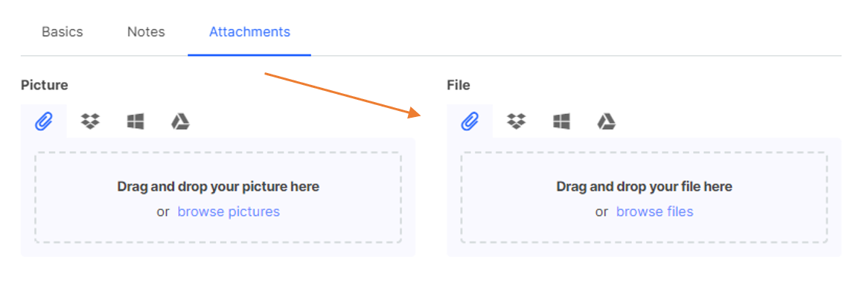Screen dimensions: 868x301
Task: Select Google Drive icon in File section
Action: click(607, 121)
